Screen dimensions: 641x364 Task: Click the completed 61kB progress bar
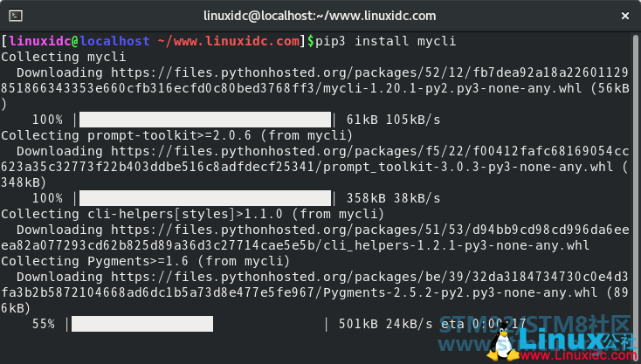(205, 120)
